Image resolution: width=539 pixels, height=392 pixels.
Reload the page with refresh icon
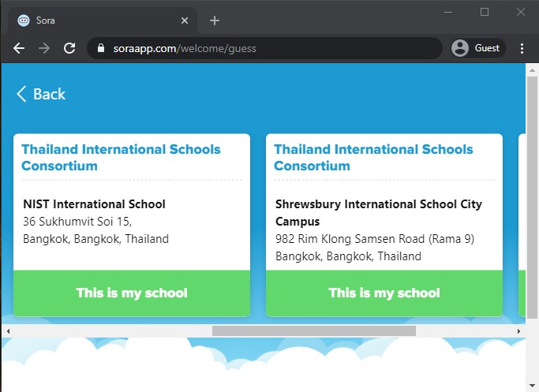pos(69,48)
